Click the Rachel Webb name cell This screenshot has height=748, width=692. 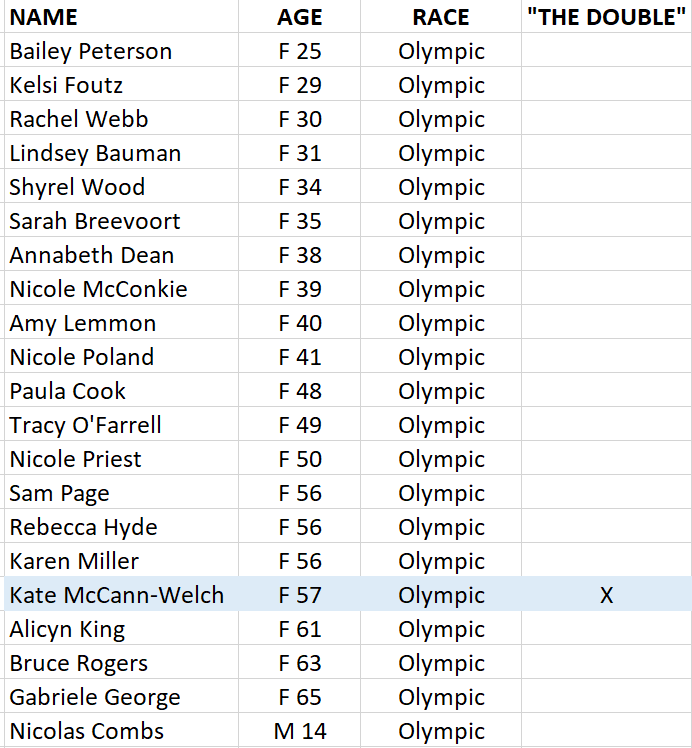click(x=121, y=118)
